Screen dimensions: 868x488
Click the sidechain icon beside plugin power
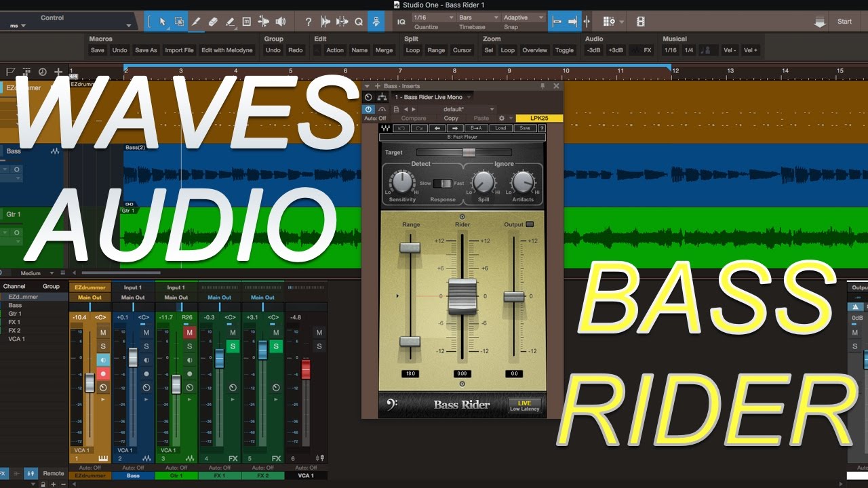coord(382,109)
